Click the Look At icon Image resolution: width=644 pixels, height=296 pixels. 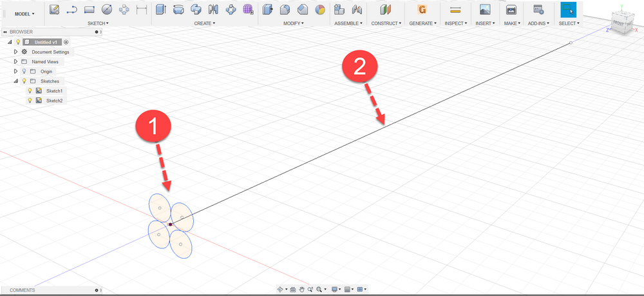pyautogui.click(x=293, y=290)
